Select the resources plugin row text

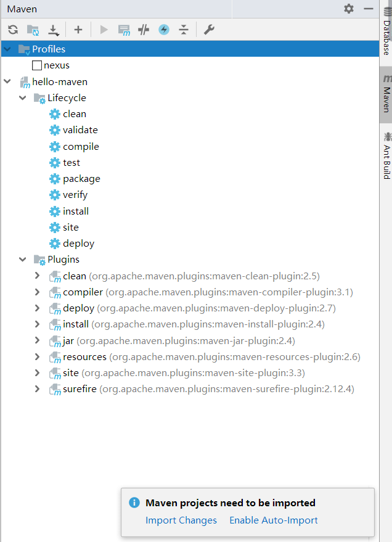pos(211,357)
